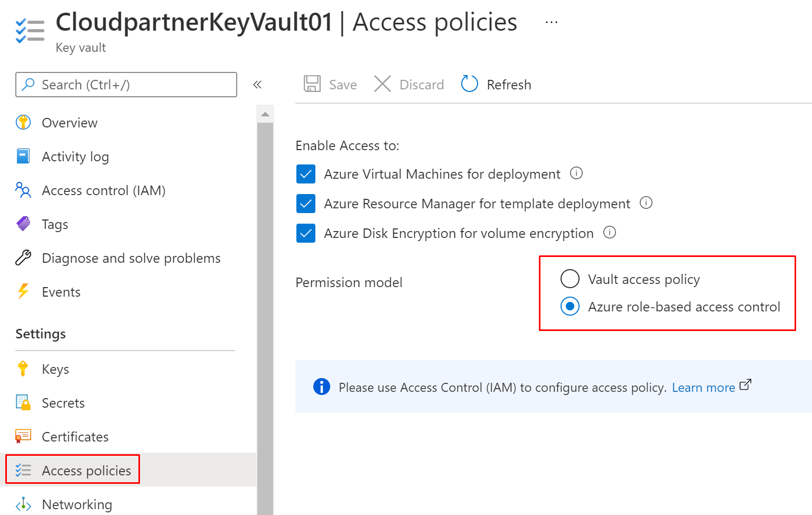Open Networking in the settings menu
This screenshot has height=515, width=812.
click(77, 504)
